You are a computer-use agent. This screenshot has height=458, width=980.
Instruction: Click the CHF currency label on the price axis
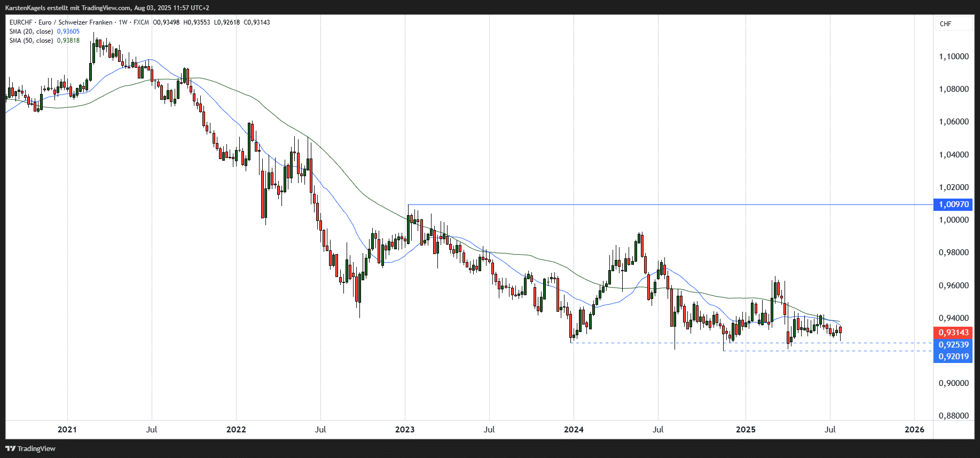pos(945,24)
